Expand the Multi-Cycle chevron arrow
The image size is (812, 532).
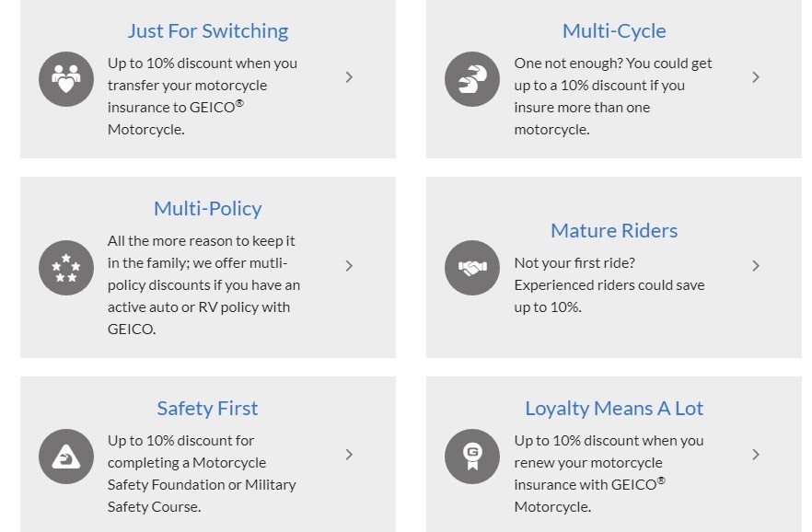[x=756, y=77]
